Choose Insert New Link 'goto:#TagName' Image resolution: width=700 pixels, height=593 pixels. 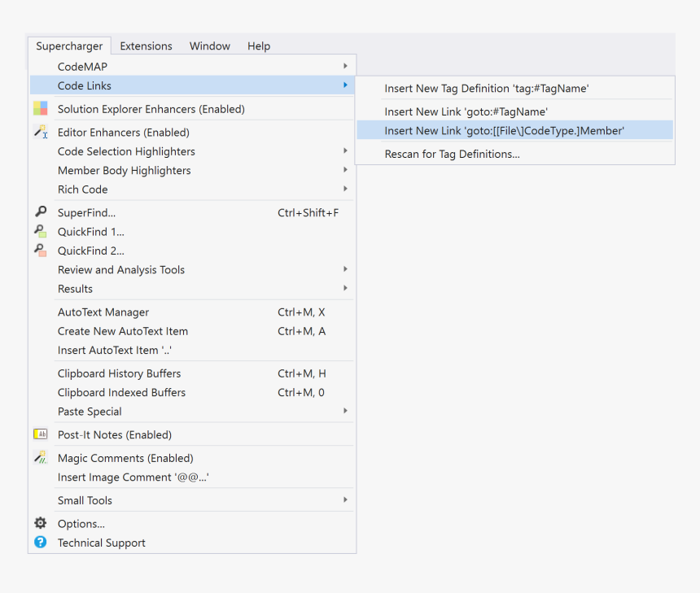[514, 111]
